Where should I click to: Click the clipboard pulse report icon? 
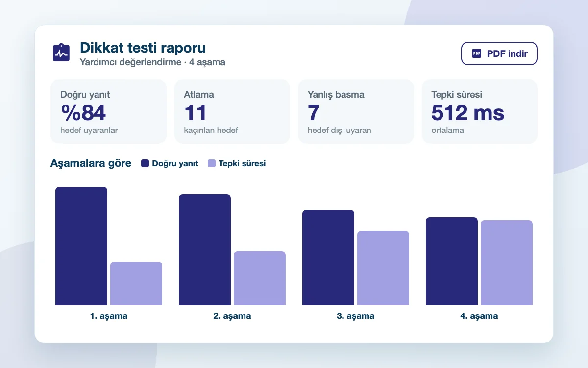pyautogui.click(x=61, y=53)
